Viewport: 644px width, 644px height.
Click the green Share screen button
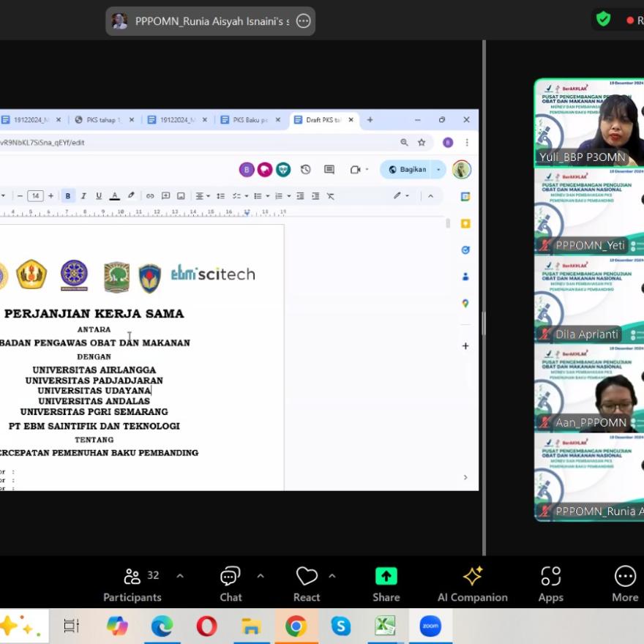[x=386, y=584]
